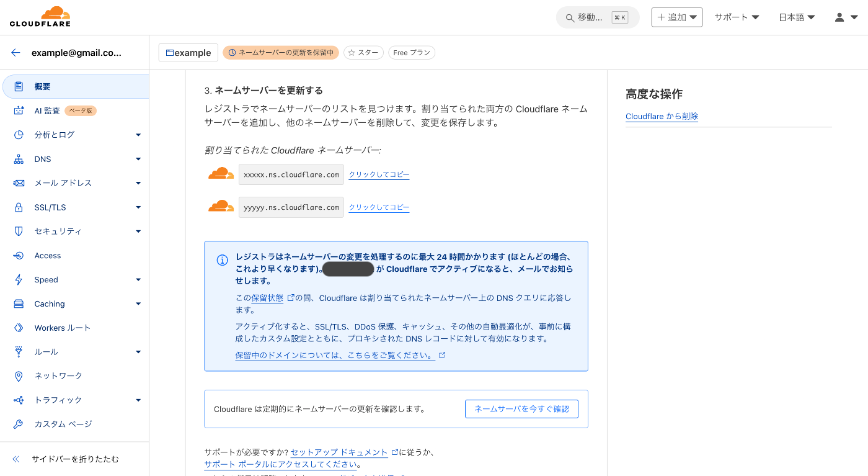Open the Speed section icon
This screenshot has height=476, width=868.
pyautogui.click(x=19, y=279)
